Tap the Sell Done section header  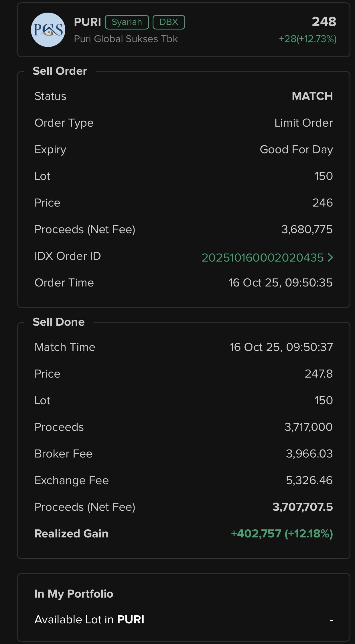click(59, 322)
